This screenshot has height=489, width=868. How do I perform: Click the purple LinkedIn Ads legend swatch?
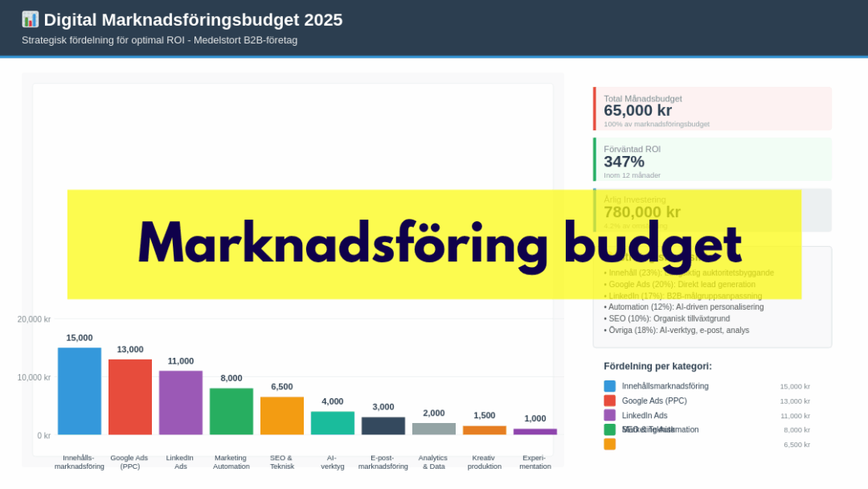(x=609, y=415)
